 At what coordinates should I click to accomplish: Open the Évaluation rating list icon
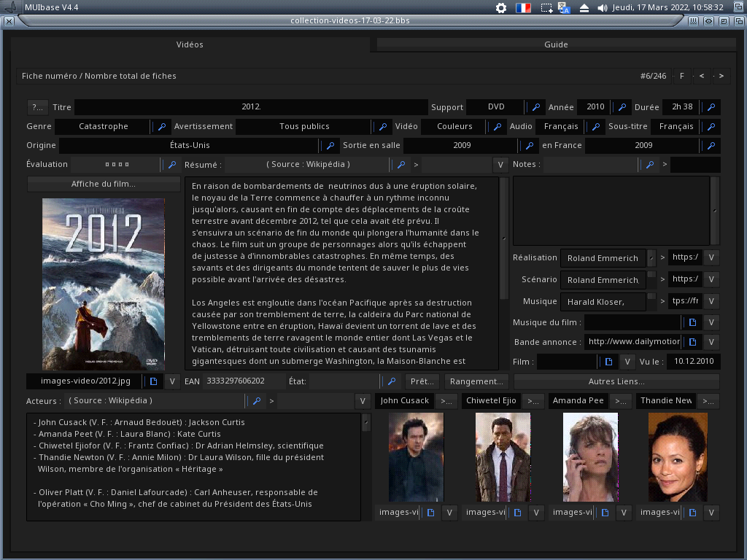coord(172,165)
